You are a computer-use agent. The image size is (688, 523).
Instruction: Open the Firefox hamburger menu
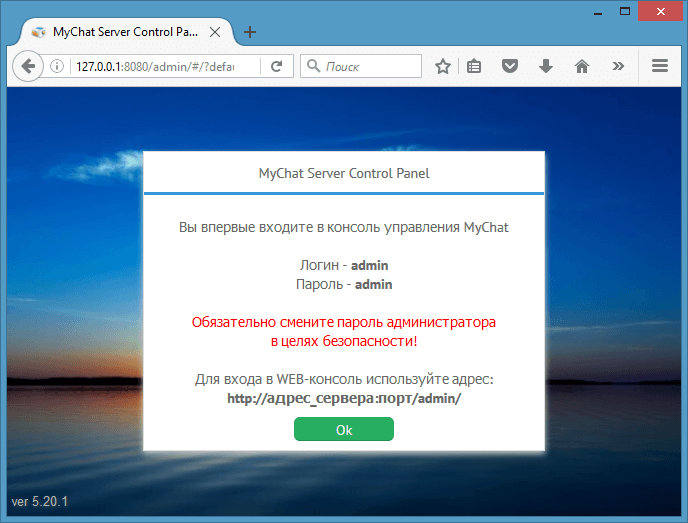[x=659, y=67]
